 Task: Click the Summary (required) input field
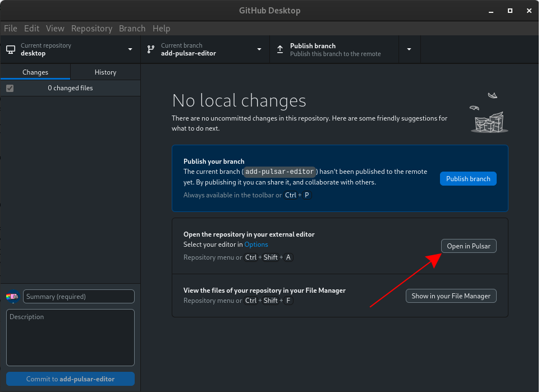point(79,297)
